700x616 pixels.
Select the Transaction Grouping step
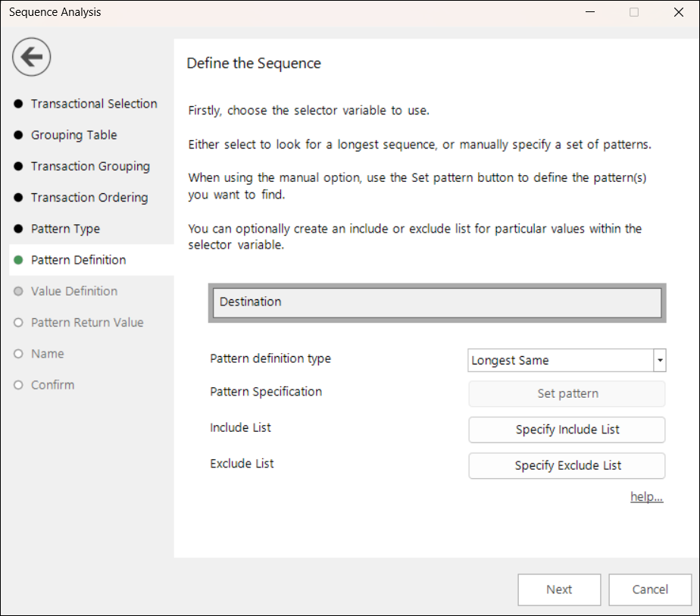pyautogui.click(x=90, y=166)
